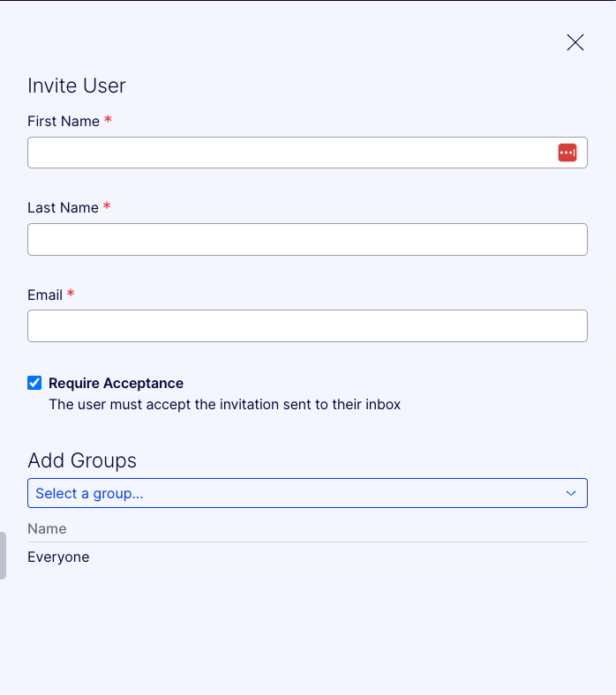Click the Invite User title
616x695 pixels.
tap(77, 86)
